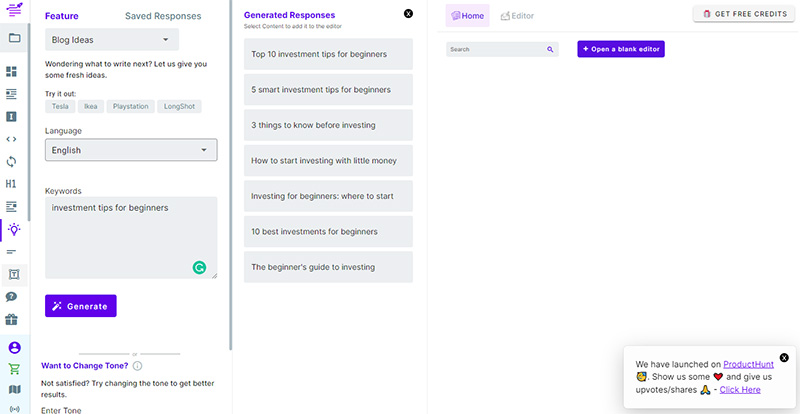
Task: Click the rephrase sync arrows icon
Action: 11,162
